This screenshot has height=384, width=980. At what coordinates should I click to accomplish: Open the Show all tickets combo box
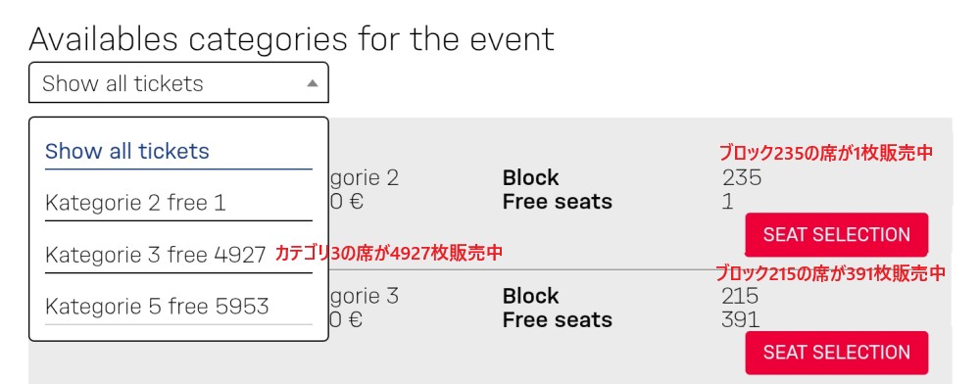[x=178, y=82]
